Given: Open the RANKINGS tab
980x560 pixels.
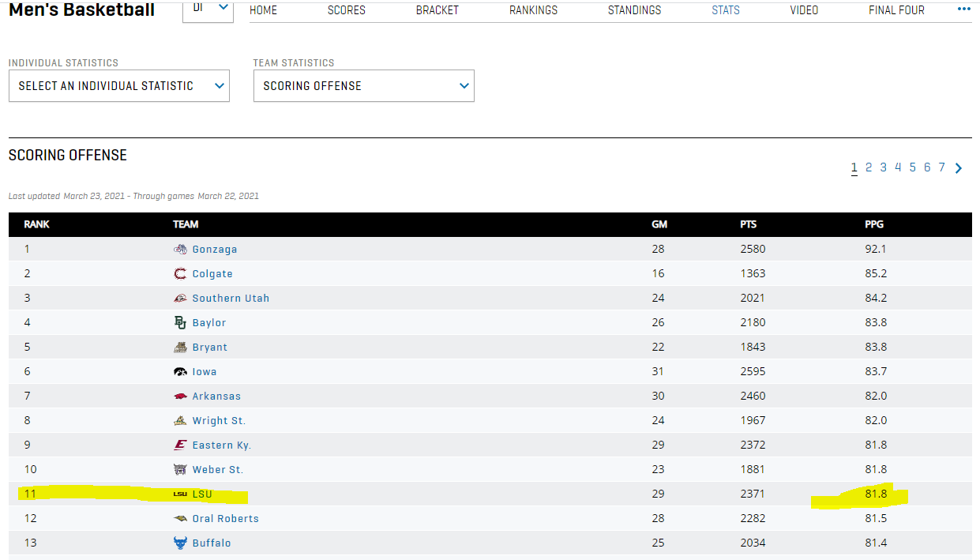Looking at the screenshot, I should (534, 10).
